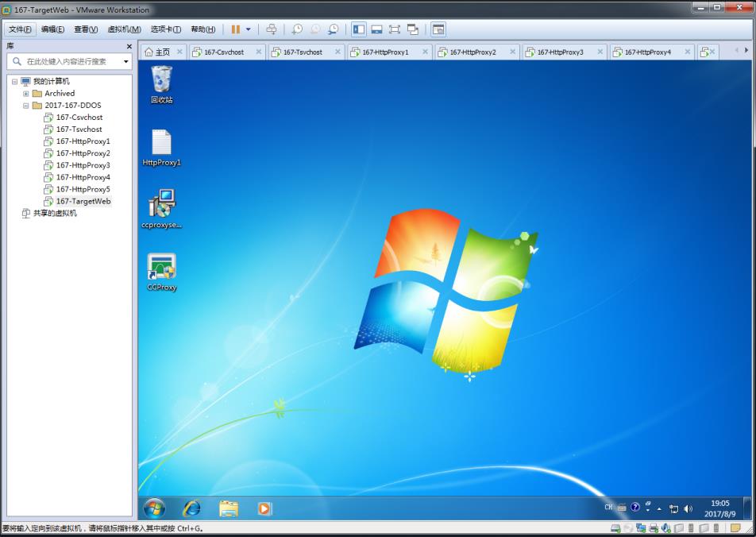The image size is (756, 537).
Task: Toggle the library sidebar view button
Action: (x=359, y=29)
